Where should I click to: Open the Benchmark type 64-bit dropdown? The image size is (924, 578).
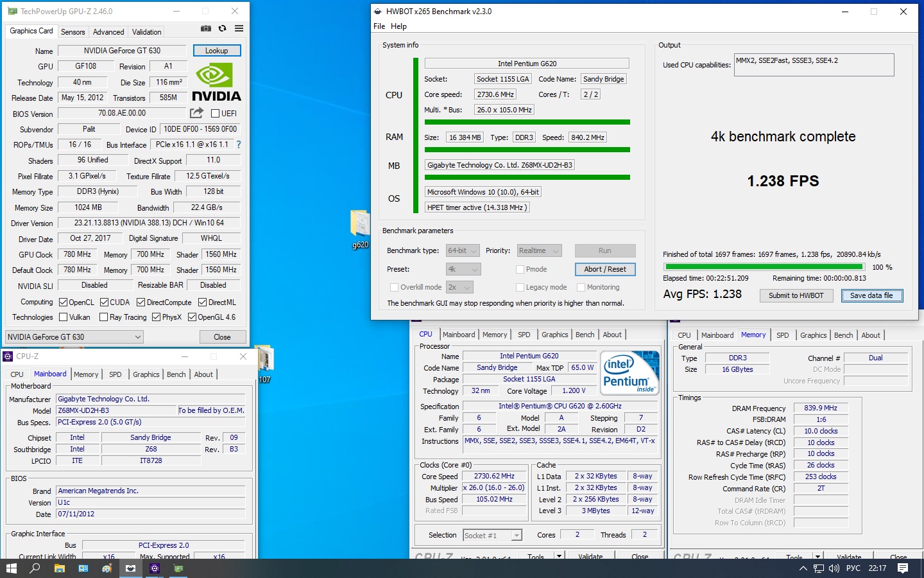coord(463,250)
